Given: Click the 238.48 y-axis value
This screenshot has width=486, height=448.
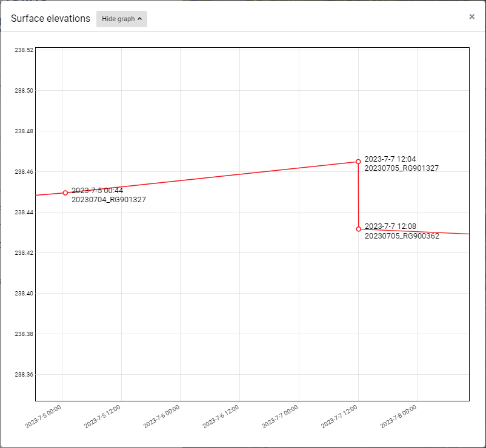Looking at the screenshot, I should pyautogui.click(x=24, y=131).
